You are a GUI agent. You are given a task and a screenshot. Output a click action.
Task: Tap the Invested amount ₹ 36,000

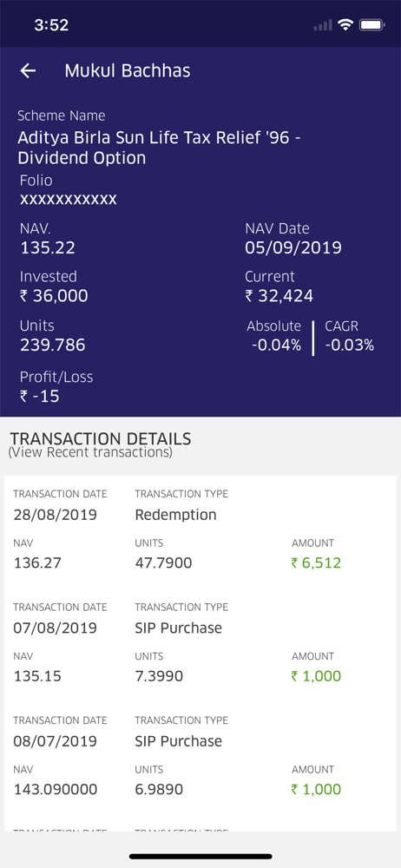coord(54,296)
